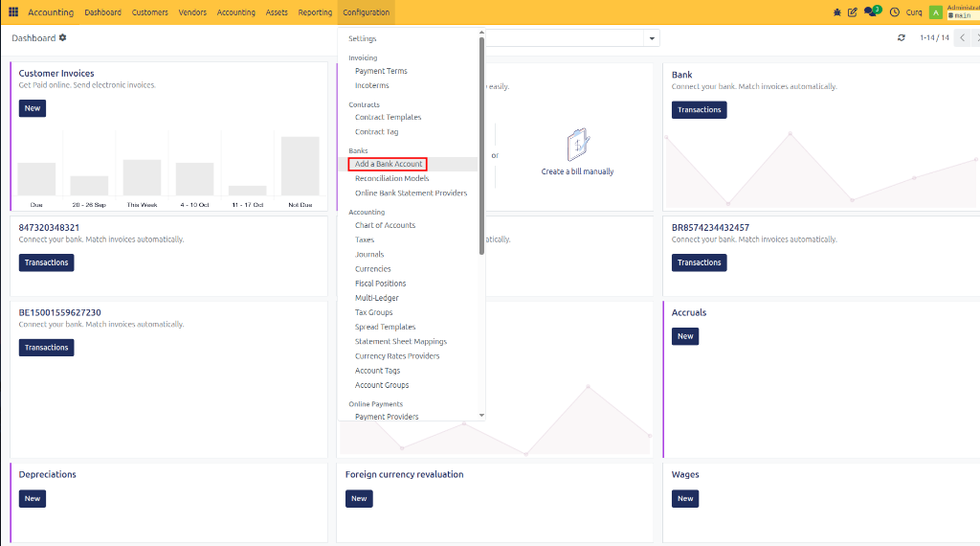Select Tax Groups menu entry
Screen dimensions: 980x546
point(374,312)
